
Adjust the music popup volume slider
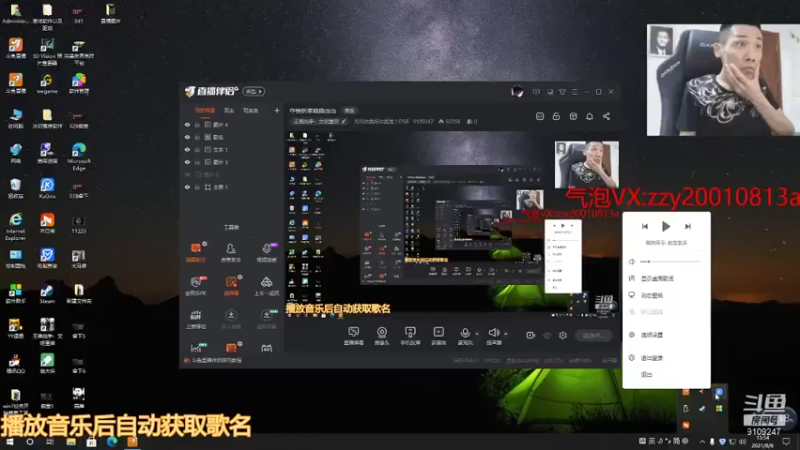coord(670,261)
